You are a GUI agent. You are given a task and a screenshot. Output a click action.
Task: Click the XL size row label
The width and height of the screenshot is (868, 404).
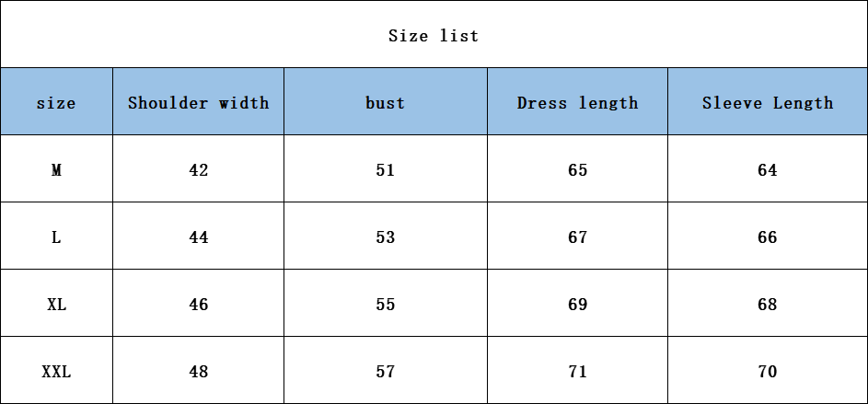[56, 304]
